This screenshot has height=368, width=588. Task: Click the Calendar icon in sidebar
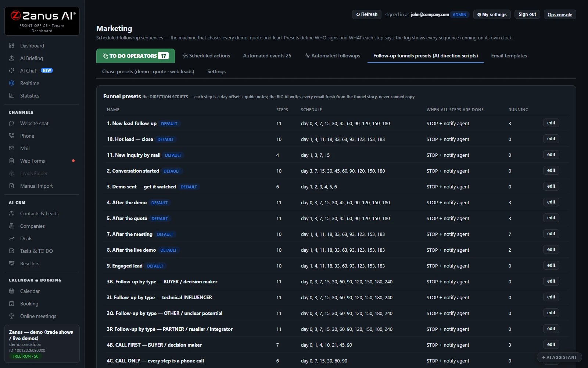point(11,291)
